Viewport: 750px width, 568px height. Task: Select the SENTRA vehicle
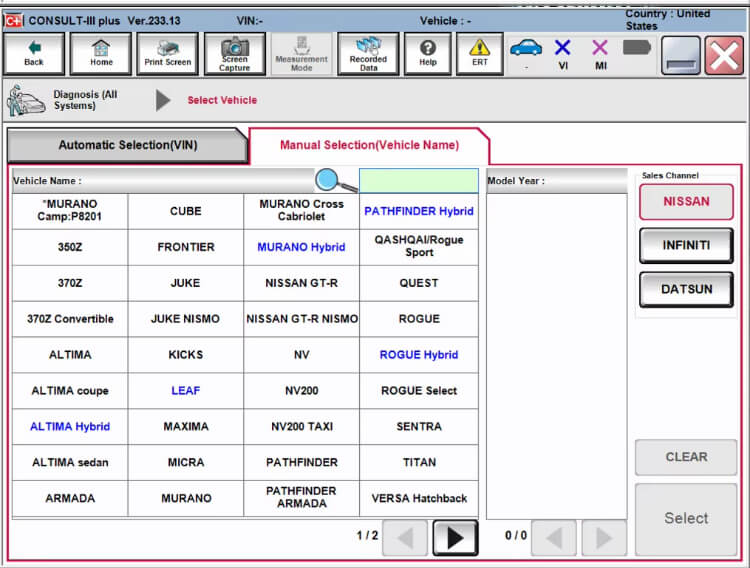[419, 427]
